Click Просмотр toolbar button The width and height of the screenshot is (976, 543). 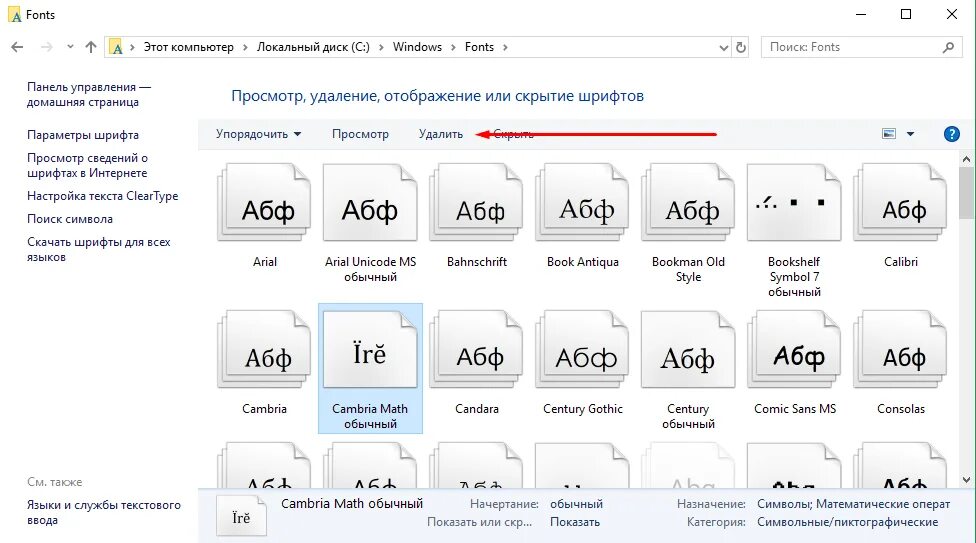[x=360, y=134]
